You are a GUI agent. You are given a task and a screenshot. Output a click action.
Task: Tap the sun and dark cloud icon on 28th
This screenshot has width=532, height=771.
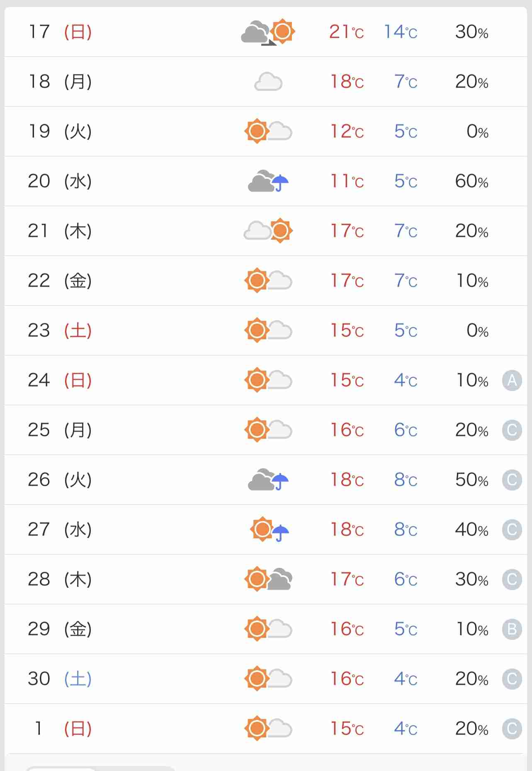(268, 579)
